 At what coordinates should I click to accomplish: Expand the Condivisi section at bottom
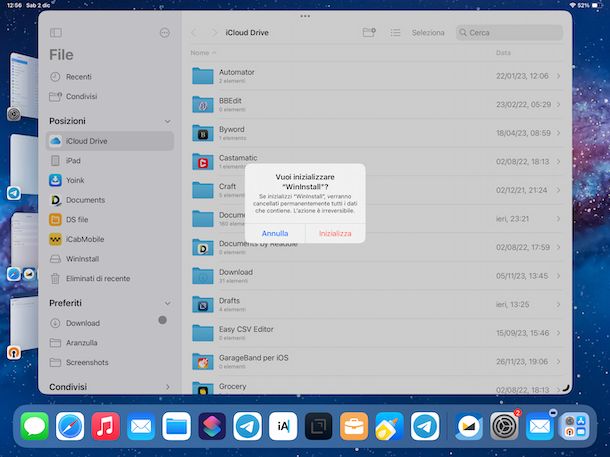coord(167,387)
